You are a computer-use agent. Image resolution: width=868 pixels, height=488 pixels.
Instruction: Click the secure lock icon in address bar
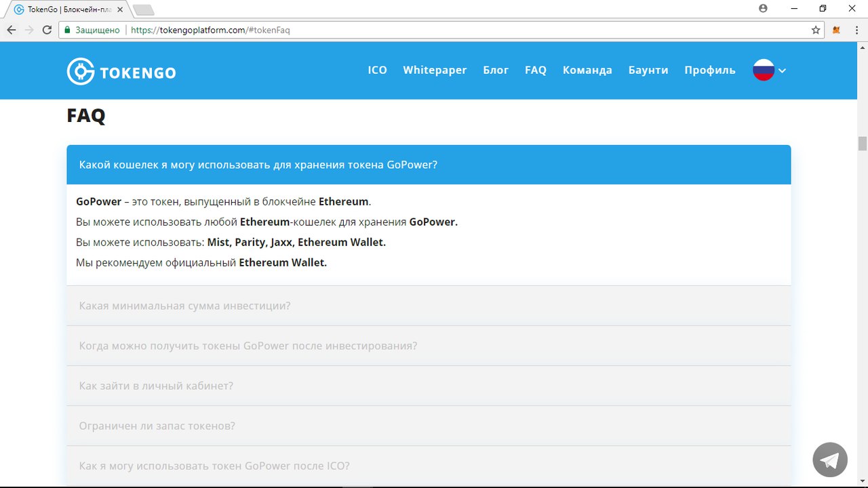coord(66,30)
